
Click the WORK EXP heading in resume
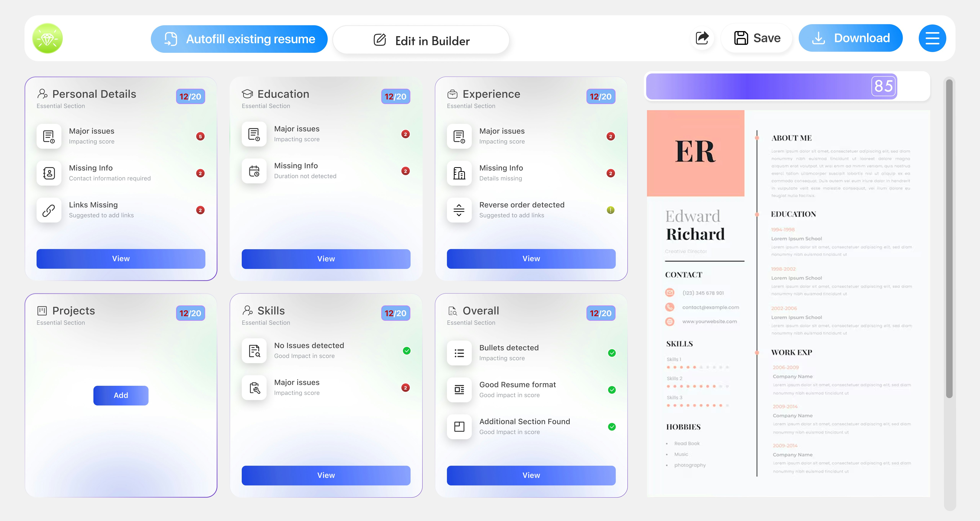pyautogui.click(x=792, y=352)
